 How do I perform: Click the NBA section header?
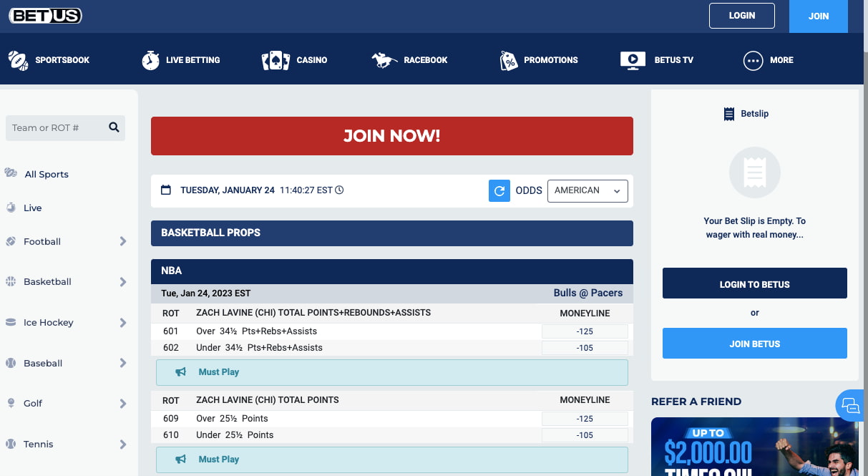click(392, 271)
